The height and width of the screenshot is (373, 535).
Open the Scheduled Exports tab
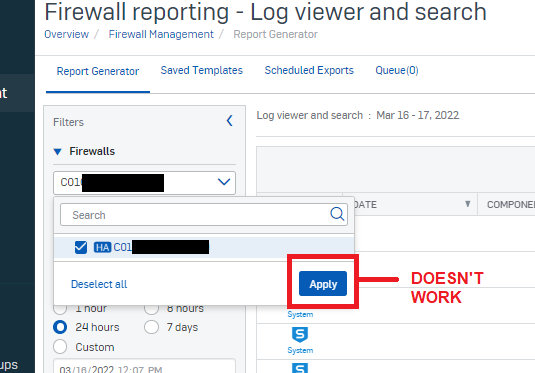tap(309, 70)
